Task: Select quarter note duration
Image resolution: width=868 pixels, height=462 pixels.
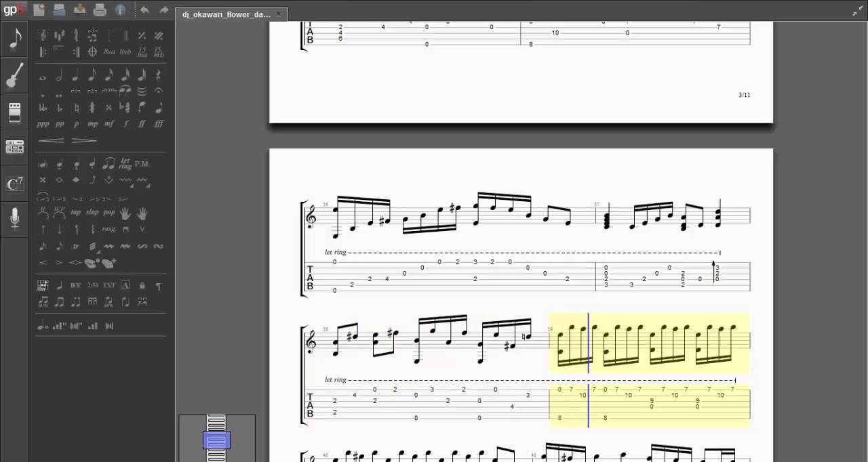Action: 75,76
